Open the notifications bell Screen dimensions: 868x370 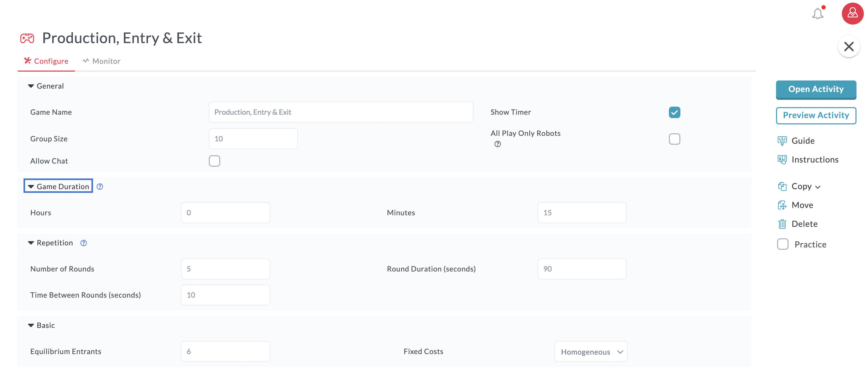click(x=818, y=13)
